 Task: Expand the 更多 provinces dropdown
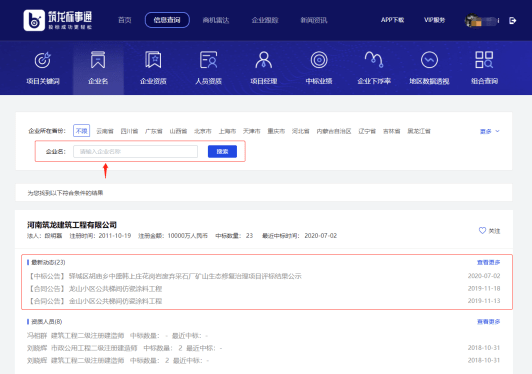tap(490, 131)
